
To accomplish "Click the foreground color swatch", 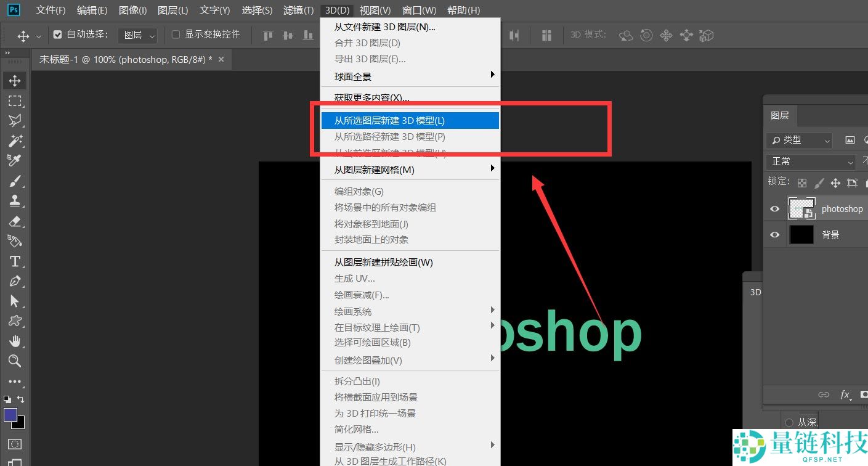I will tap(10, 415).
